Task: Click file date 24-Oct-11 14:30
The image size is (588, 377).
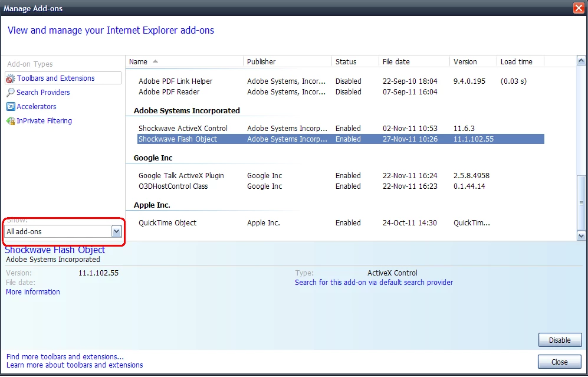Action: click(409, 223)
